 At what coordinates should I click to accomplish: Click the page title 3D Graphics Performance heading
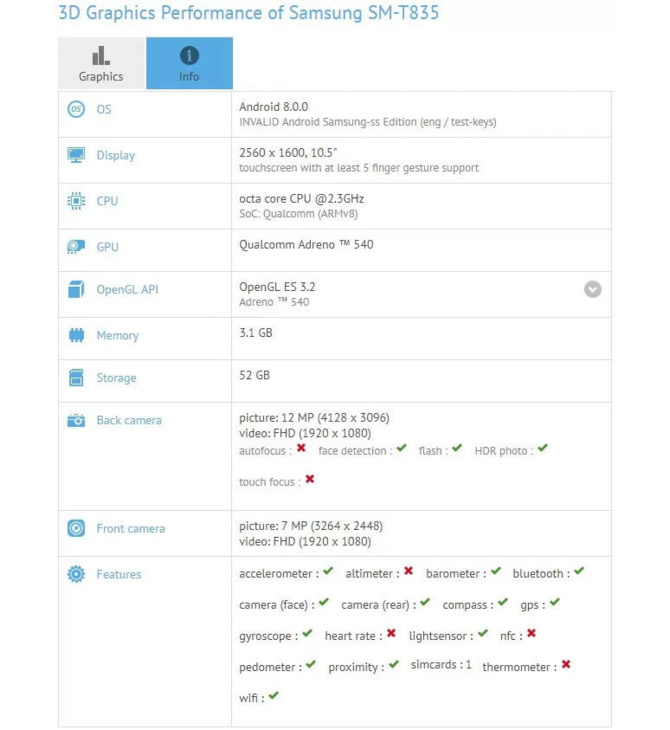click(x=249, y=13)
